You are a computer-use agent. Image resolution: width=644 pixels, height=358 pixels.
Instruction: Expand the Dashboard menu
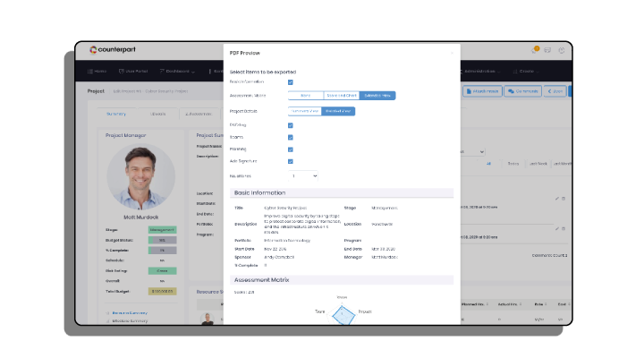177,72
